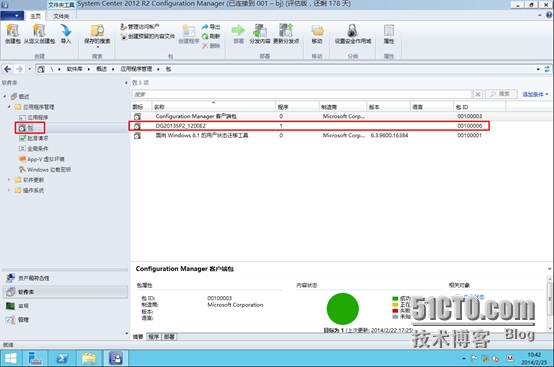This screenshot has width=554, height=367.
Task: Click the address bar refresh icon
Action: point(547,69)
